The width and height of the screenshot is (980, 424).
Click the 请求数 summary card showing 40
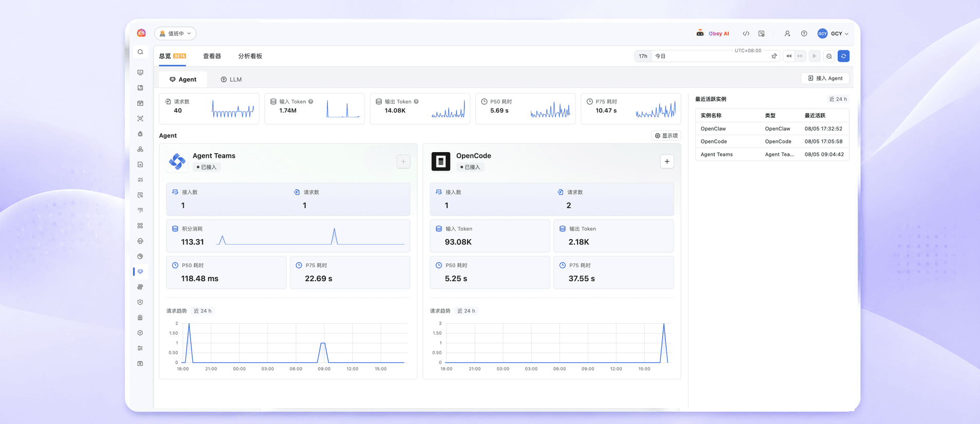(209, 108)
